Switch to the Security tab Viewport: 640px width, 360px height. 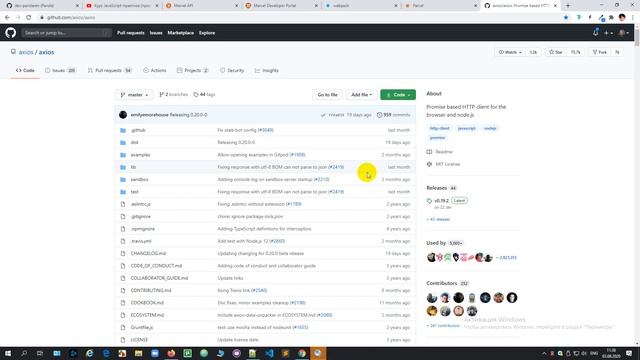click(232, 70)
